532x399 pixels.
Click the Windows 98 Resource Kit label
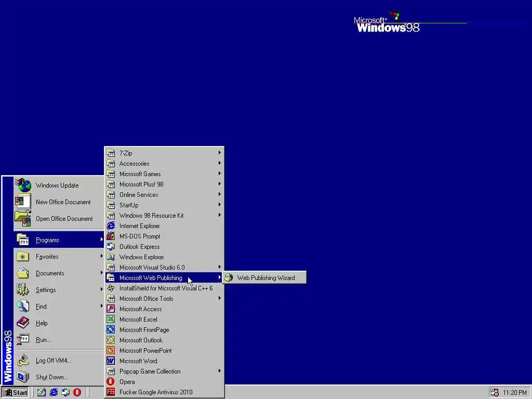coord(151,216)
